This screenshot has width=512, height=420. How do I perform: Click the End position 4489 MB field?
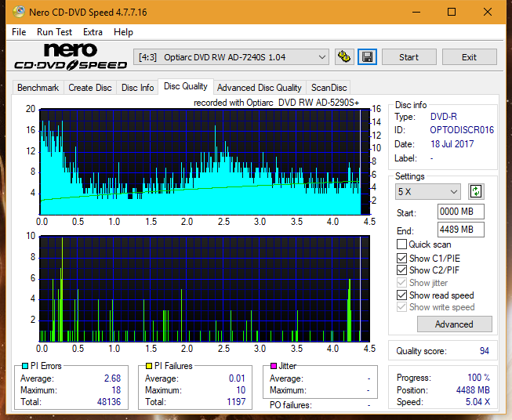click(x=460, y=230)
